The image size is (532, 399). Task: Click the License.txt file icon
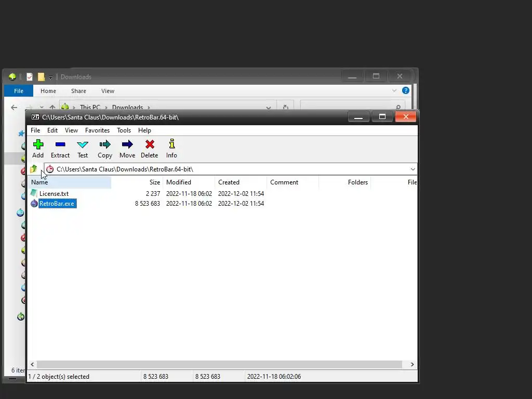[x=34, y=193]
